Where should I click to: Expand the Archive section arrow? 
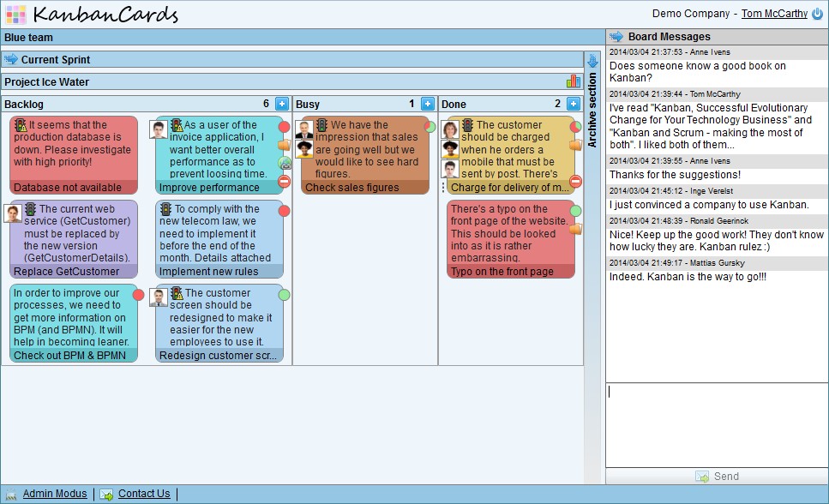click(592, 62)
